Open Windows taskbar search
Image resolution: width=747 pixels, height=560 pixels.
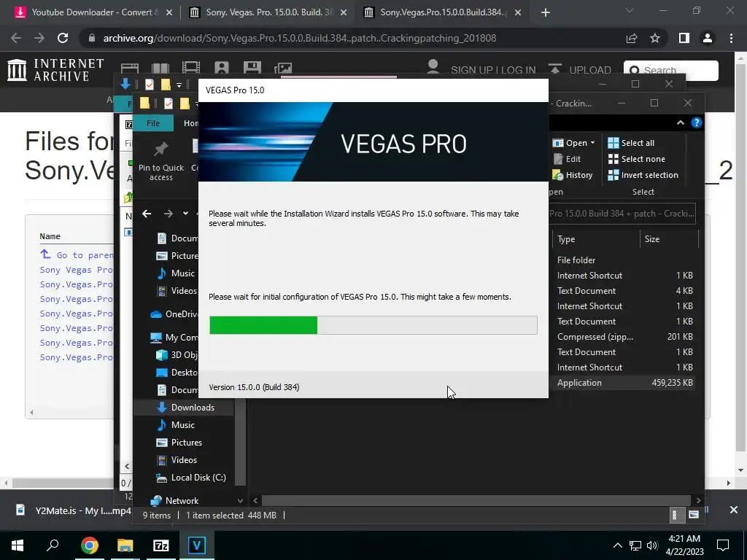(53, 545)
